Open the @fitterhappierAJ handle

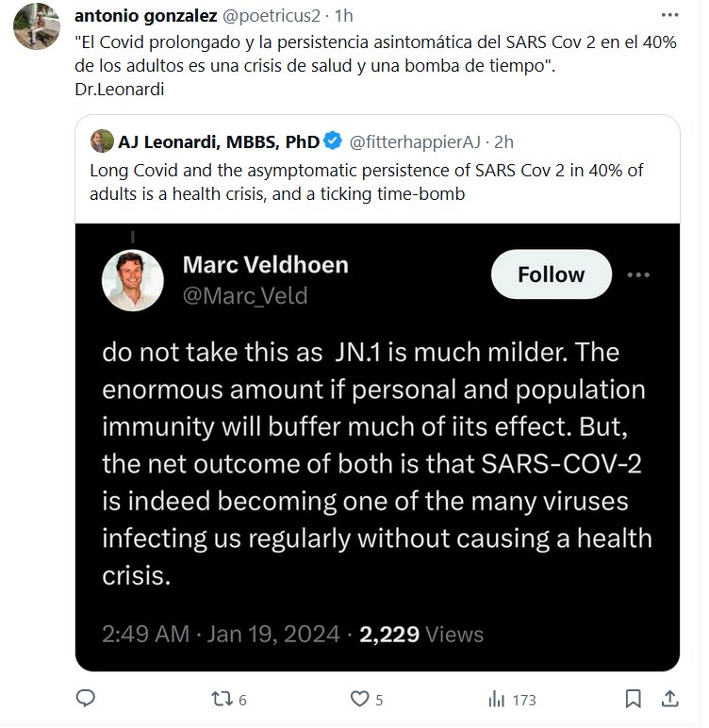418,142
